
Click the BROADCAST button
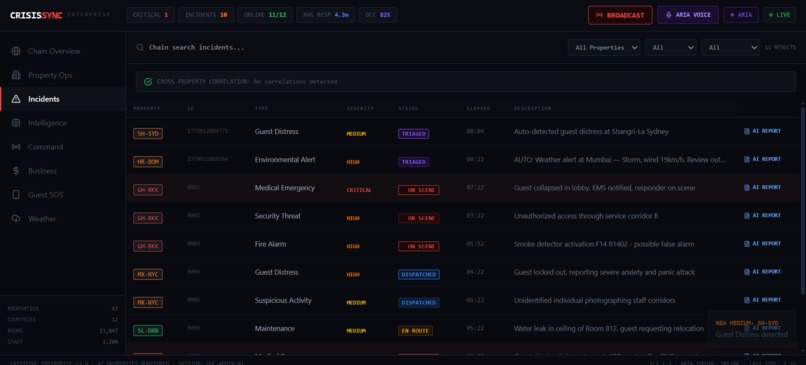click(x=620, y=15)
